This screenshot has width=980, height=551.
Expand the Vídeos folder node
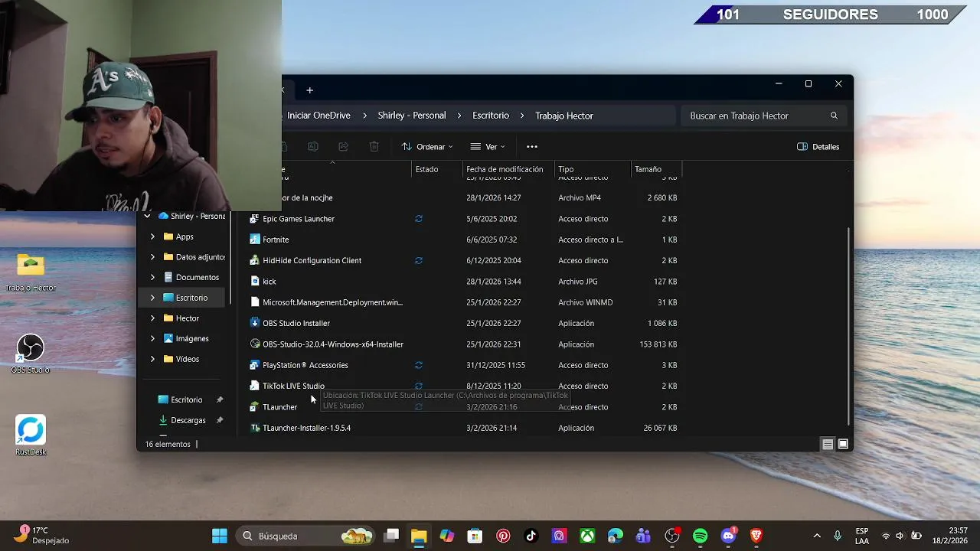pyautogui.click(x=152, y=359)
